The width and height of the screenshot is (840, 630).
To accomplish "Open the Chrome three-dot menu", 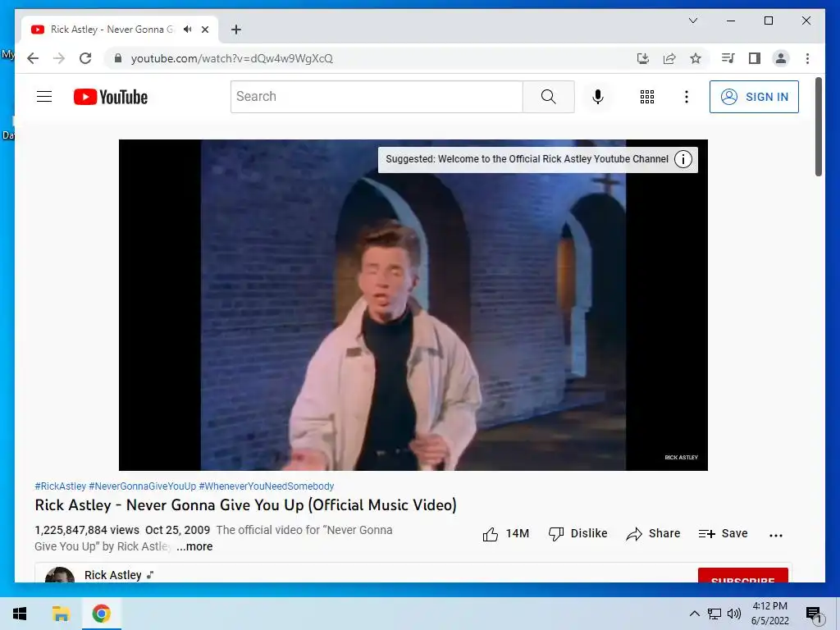I will point(807,58).
